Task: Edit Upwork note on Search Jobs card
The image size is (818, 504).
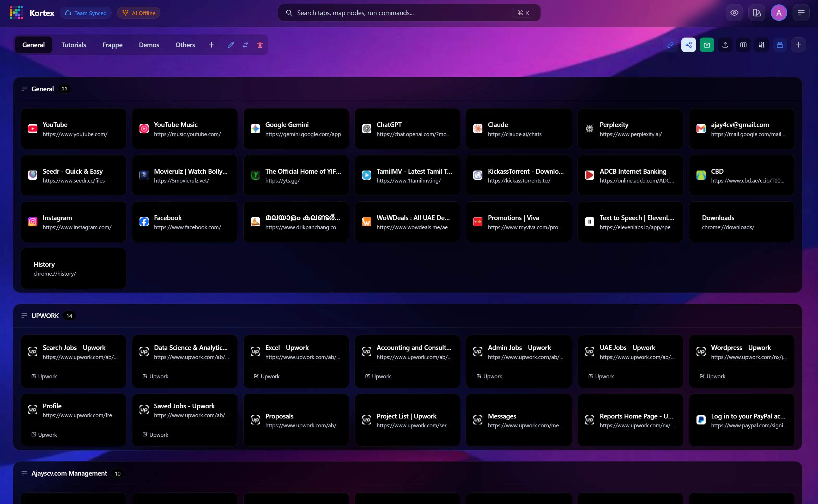Action: [x=44, y=376]
